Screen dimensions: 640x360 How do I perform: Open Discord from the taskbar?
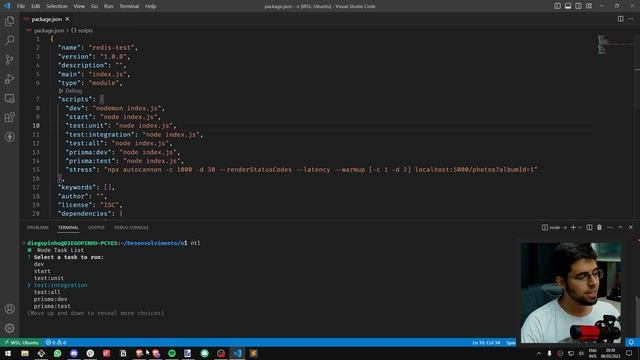74,353
